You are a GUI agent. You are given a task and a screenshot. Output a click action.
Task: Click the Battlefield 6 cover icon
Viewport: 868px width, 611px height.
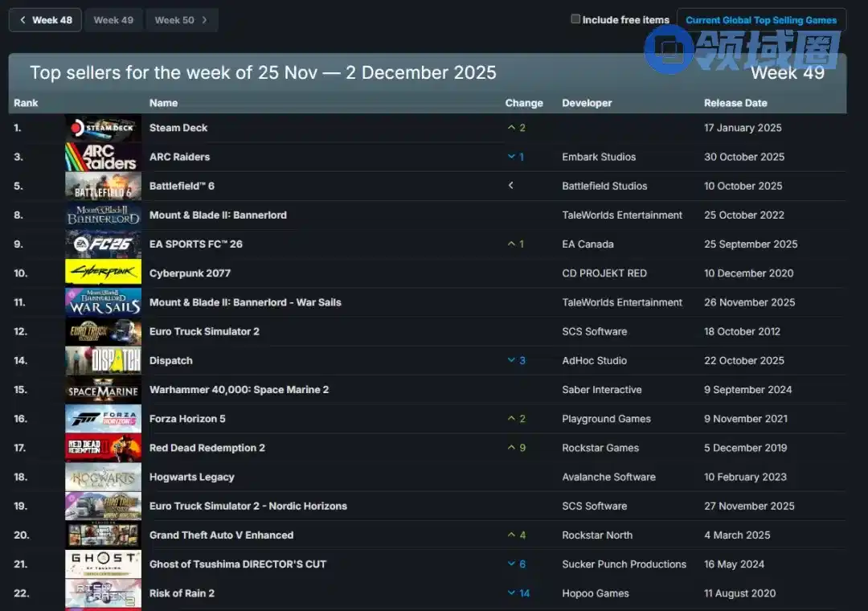click(x=103, y=186)
